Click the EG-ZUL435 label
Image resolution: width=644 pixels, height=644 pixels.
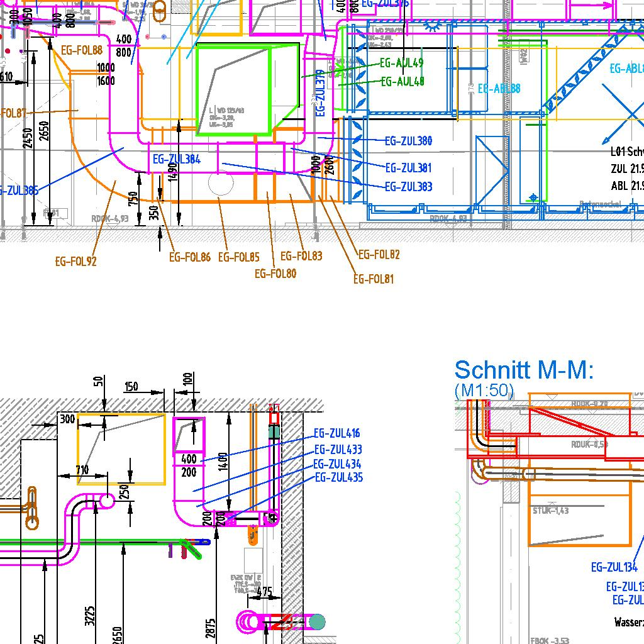click(338, 477)
